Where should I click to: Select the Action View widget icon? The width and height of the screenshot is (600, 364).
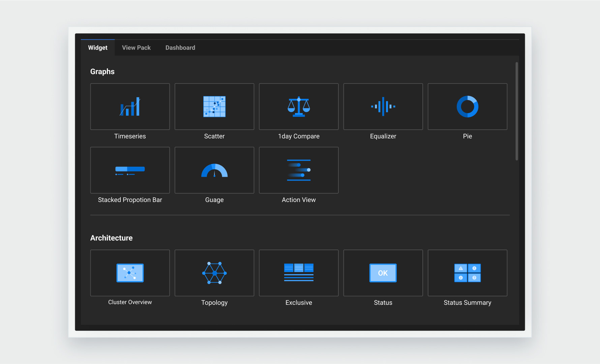point(299,170)
